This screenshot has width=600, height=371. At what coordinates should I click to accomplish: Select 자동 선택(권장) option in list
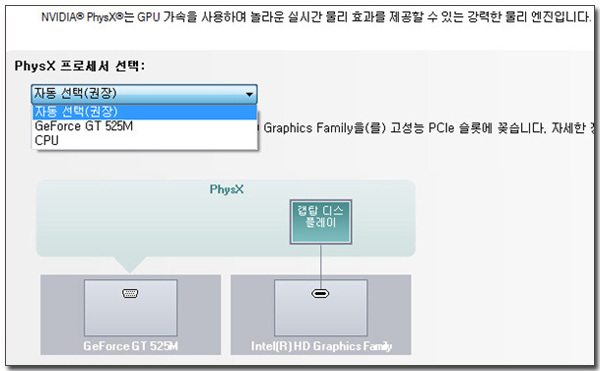pyautogui.click(x=145, y=112)
